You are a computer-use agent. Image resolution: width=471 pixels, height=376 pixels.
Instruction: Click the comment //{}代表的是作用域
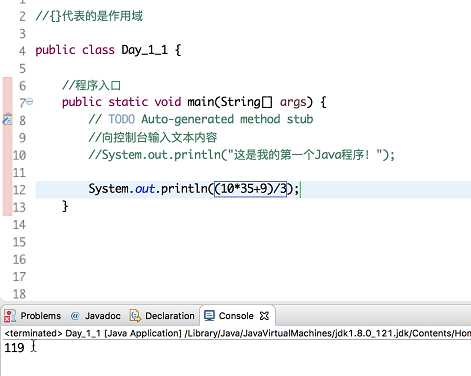(89, 16)
